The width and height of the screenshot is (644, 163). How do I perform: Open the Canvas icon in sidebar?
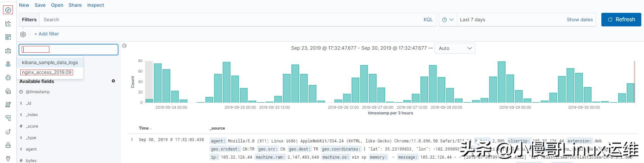(8, 51)
